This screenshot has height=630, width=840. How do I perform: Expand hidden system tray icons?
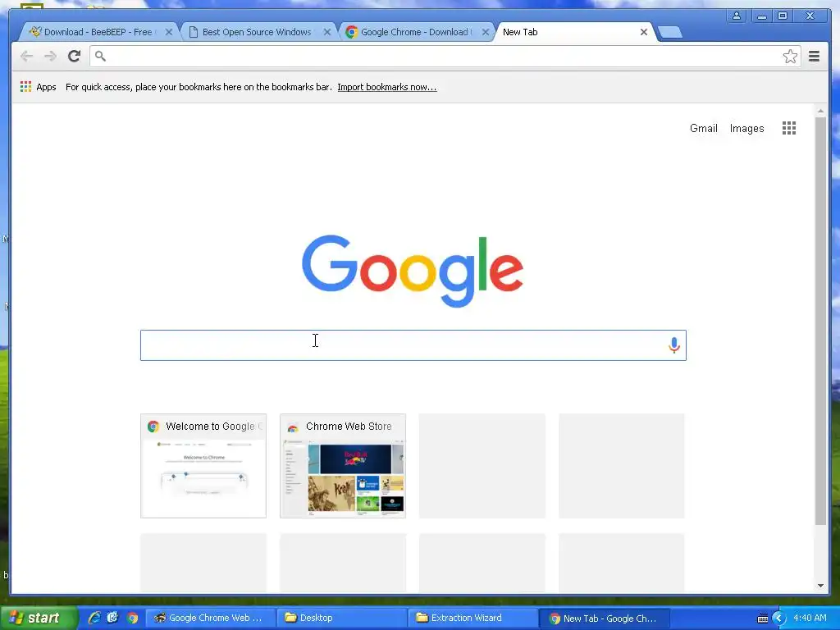pyautogui.click(x=779, y=619)
